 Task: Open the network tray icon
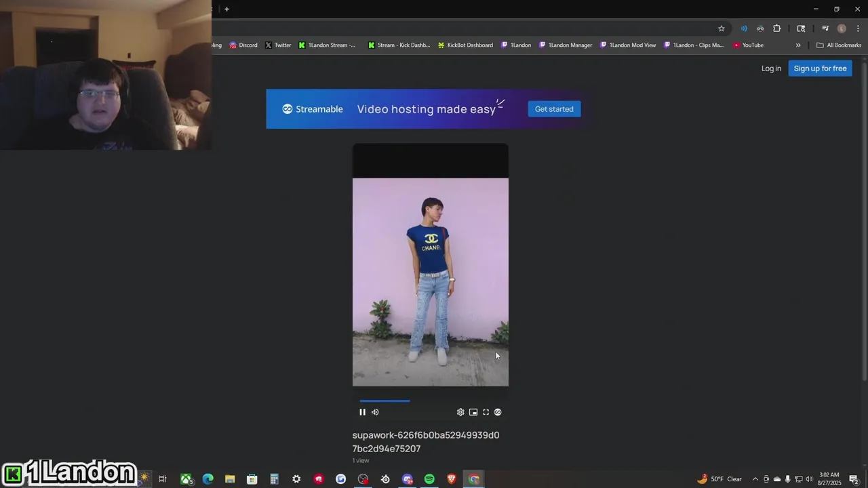point(798,479)
